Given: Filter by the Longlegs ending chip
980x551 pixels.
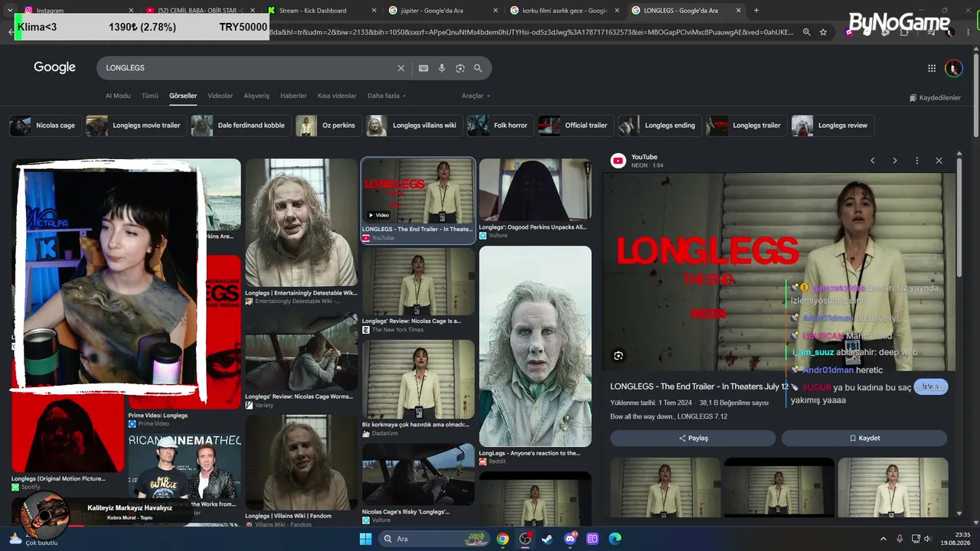Looking at the screenshot, I should (659, 126).
